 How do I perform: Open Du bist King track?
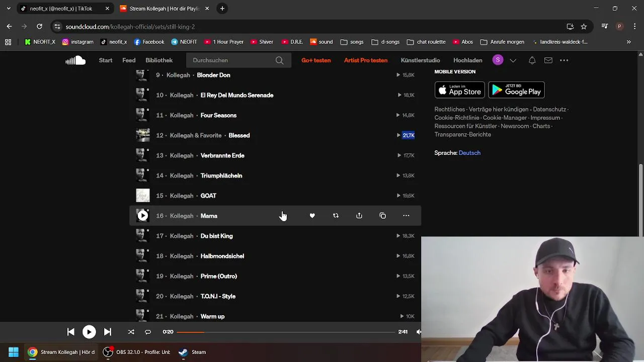click(217, 236)
